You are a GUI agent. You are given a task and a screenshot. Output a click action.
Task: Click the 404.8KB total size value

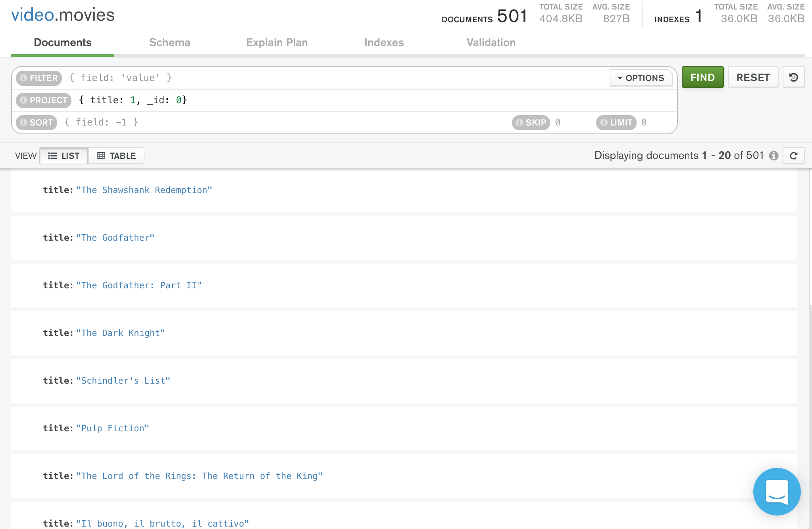(x=561, y=19)
